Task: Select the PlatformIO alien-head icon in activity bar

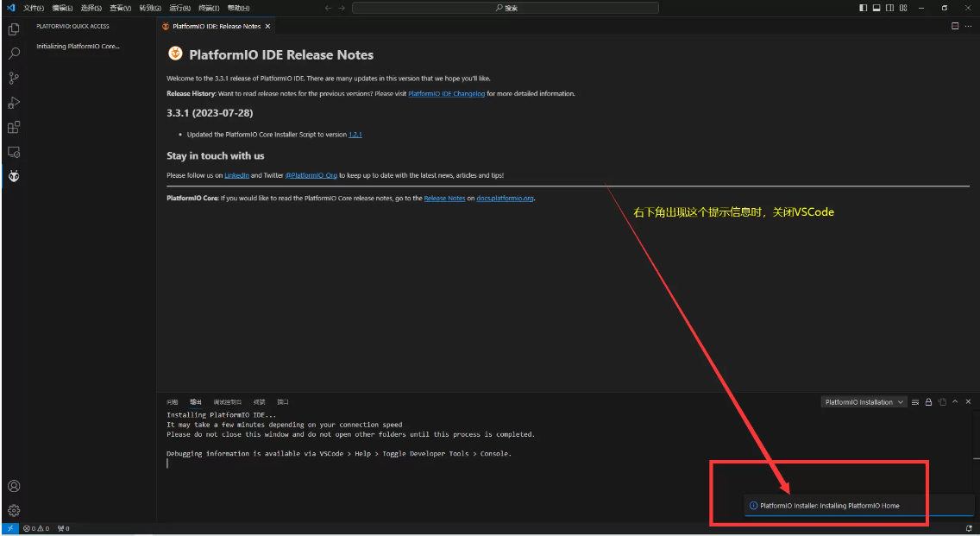Action: [x=14, y=176]
